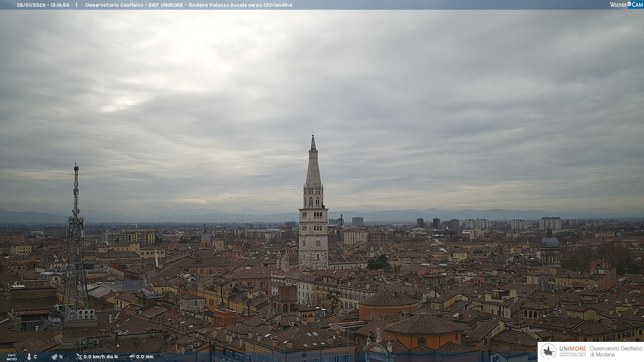
Task: Click the wind anemometer icon
Action: coord(79,357)
